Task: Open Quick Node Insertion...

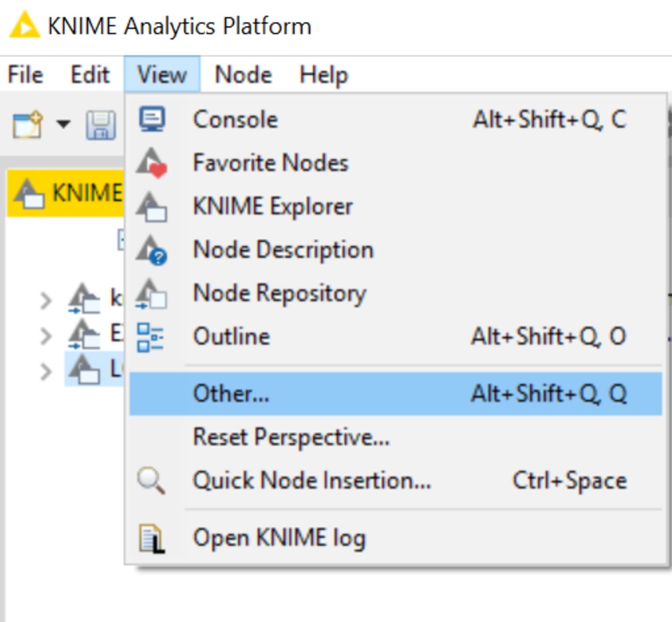Action: pyautogui.click(x=395, y=480)
